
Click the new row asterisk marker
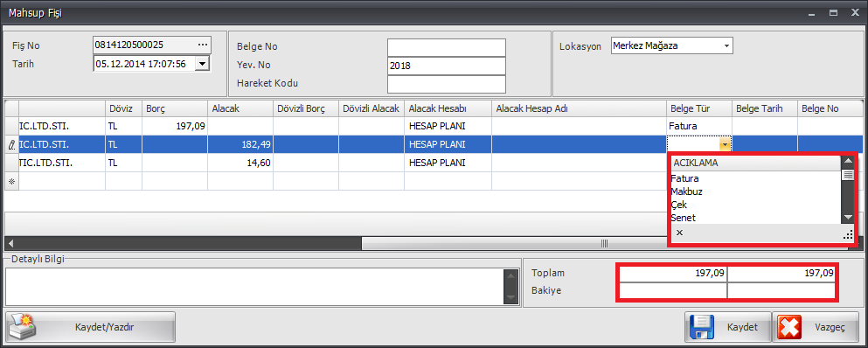point(11,181)
